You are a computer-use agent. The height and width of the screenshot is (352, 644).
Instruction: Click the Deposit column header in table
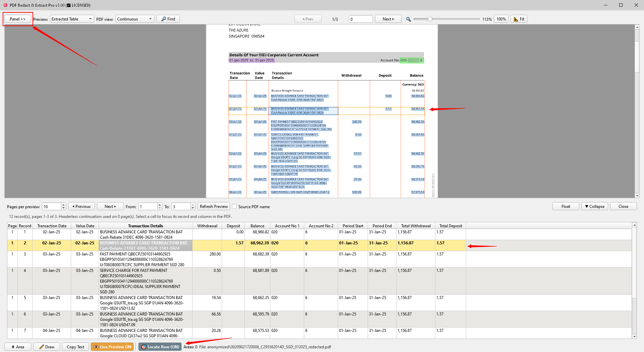(233, 226)
